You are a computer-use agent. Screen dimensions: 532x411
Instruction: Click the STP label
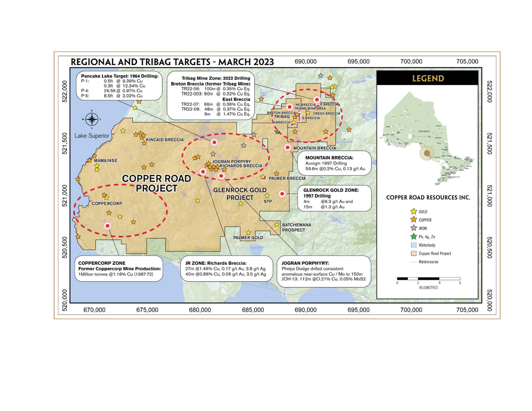[267, 202]
